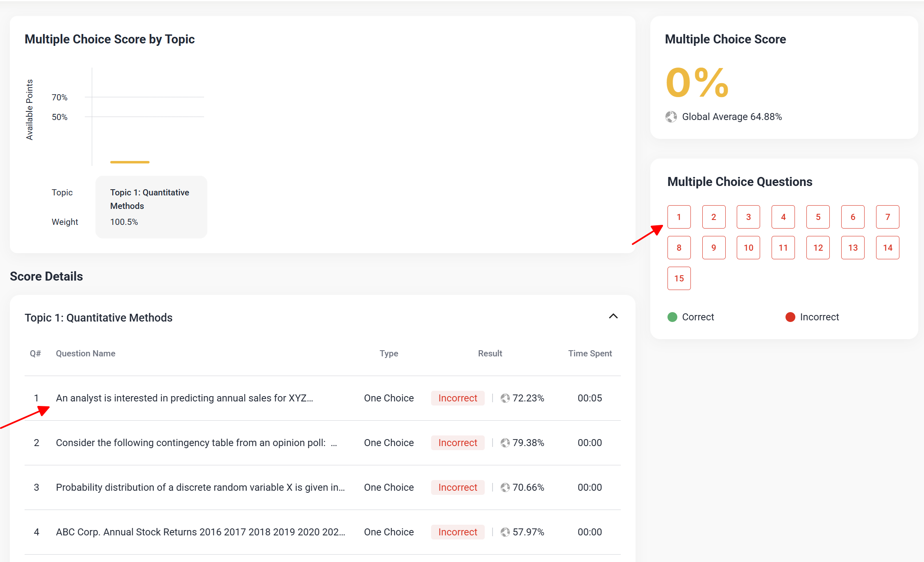This screenshot has width=924, height=562.
Task: Click the globe icon beside Global Average
Action: [x=671, y=117]
